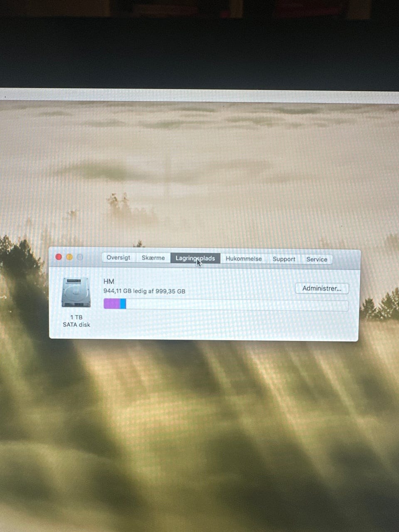The width and height of the screenshot is (399, 532).
Task: Close the window with the red button
Action: [59, 257]
